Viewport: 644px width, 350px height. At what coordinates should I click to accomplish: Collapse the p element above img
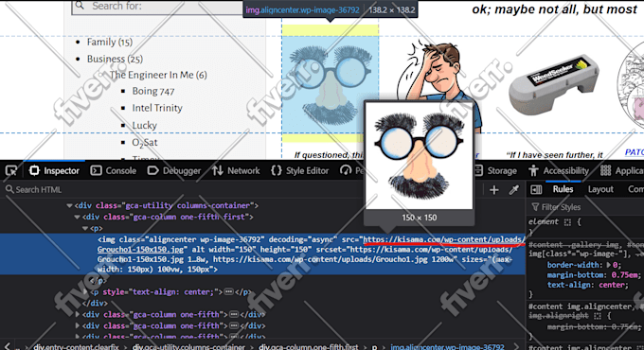tap(85, 229)
